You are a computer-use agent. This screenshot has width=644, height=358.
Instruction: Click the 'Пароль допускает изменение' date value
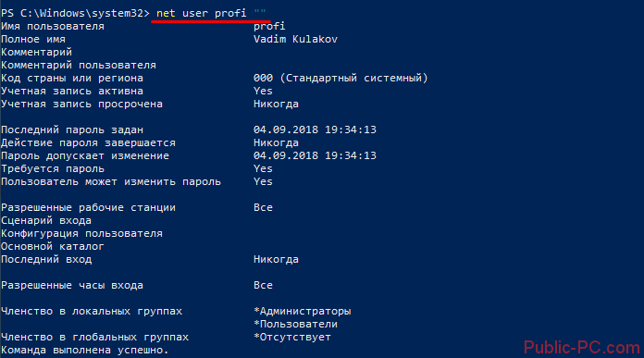click(315, 155)
